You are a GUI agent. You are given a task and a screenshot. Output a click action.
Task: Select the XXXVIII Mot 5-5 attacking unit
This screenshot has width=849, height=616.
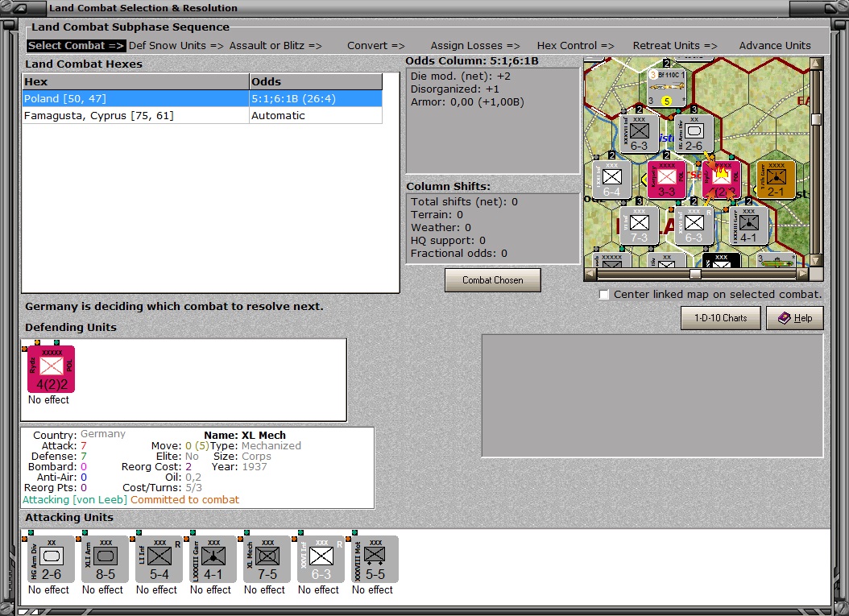[x=375, y=560]
